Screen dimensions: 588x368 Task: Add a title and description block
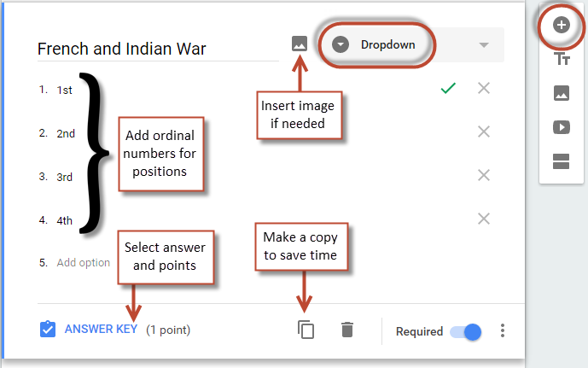(x=561, y=59)
